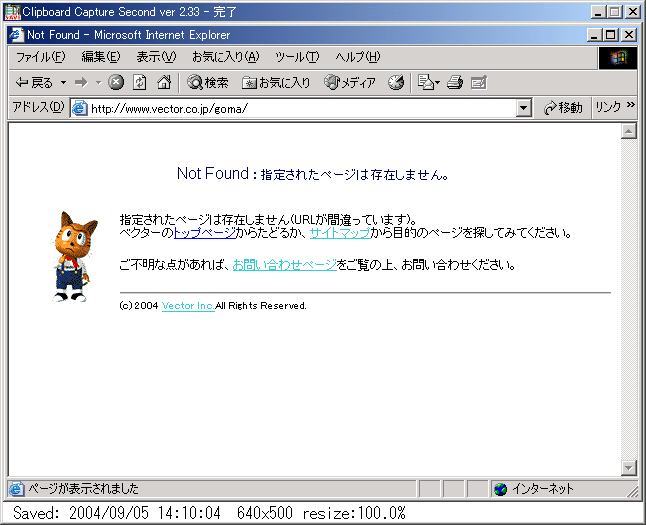The height and width of the screenshot is (525, 646).
Task: Follow the サイトマップ link
Action: (339, 233)
